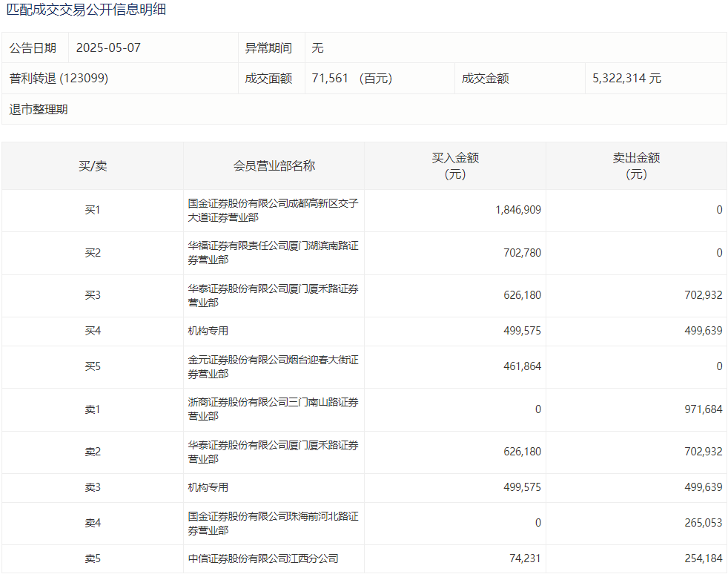The height and width of the screenshot is (577, 728).
Task: Open 华福证券 厦门湖滨南路 branch entry
Action: (273, 253)
